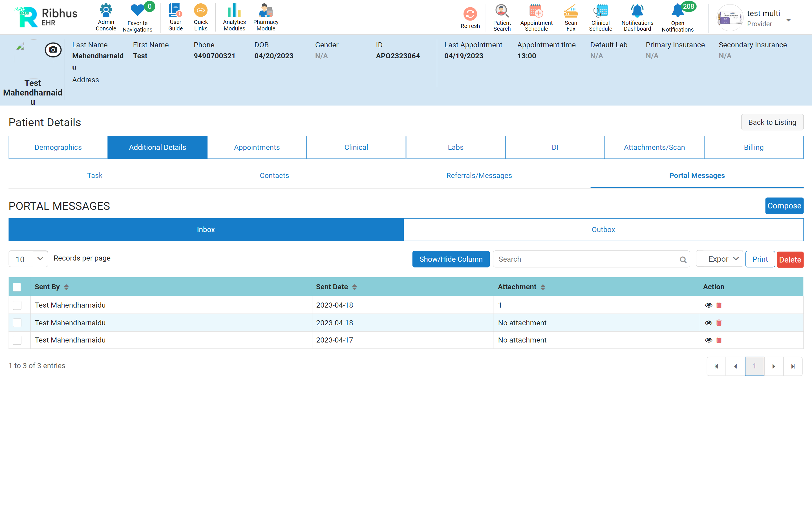Click the Favorite Navigations heart icon
Screen dimensions: 812x507
(137, 11)
